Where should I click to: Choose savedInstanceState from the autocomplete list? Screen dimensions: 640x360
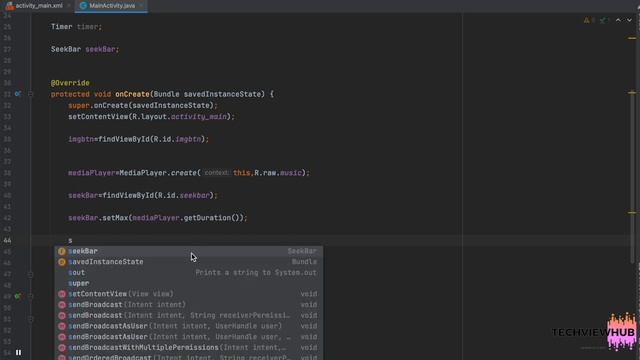tap(189, 262)
